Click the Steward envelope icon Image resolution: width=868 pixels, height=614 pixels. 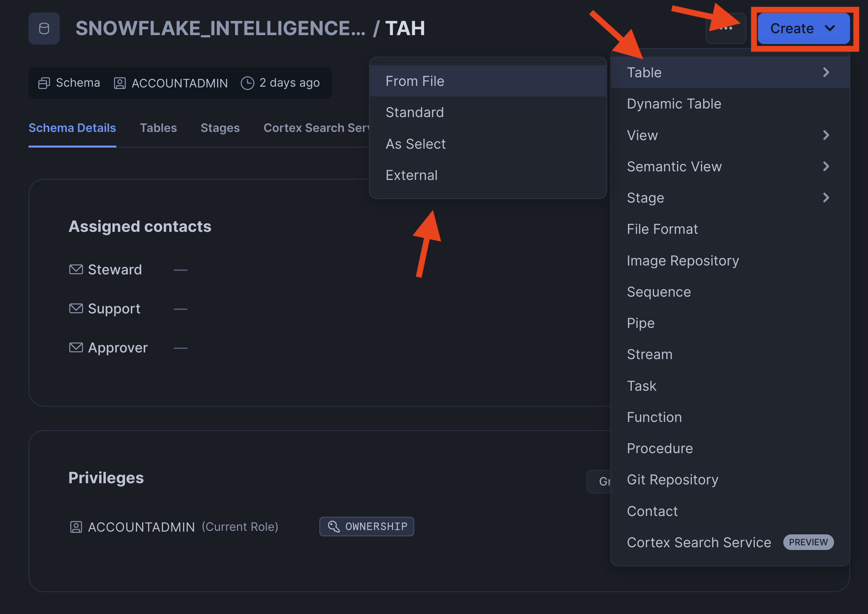[x=76, y=270]
